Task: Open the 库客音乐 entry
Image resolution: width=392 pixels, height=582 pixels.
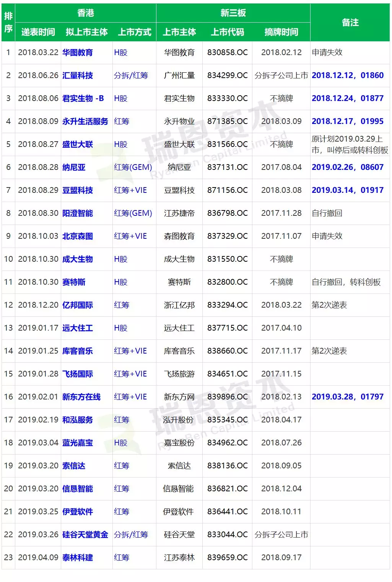Action: [x=78, y=351]
